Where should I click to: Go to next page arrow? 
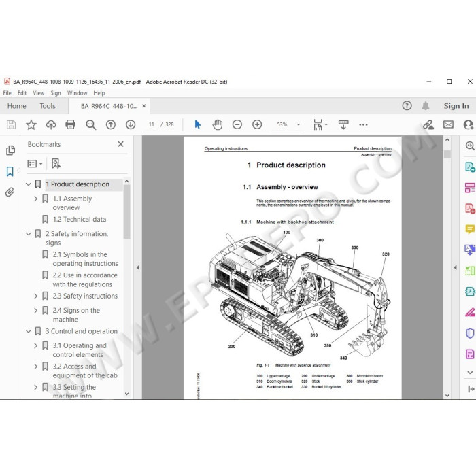(x=131, y=124)
